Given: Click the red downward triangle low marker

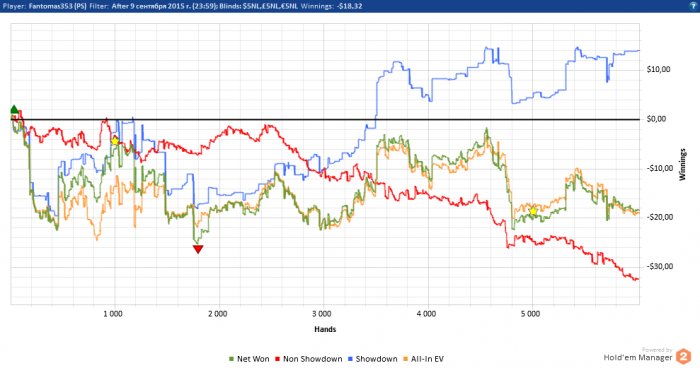Looking at the screenshot, I should click(x=198, y=249).
